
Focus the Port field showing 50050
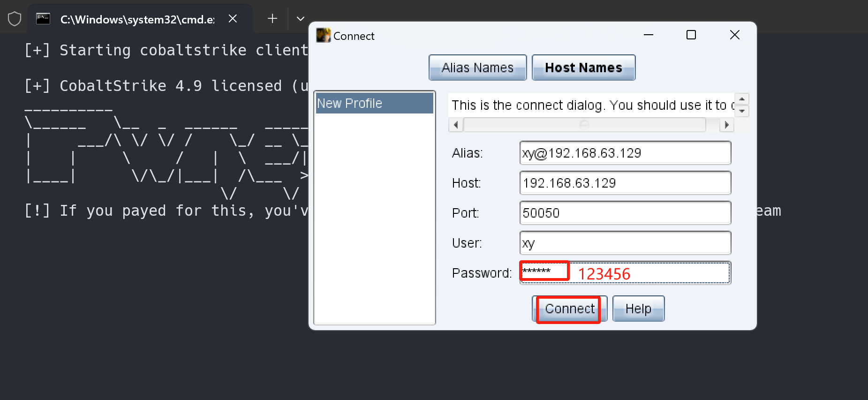pyautogui.click(x=625, y=213)
